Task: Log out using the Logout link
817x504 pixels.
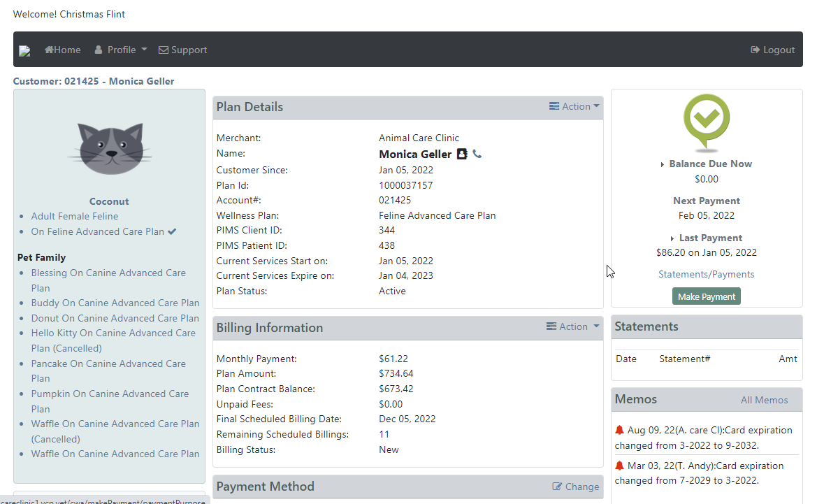Action: tap(773, 50)
